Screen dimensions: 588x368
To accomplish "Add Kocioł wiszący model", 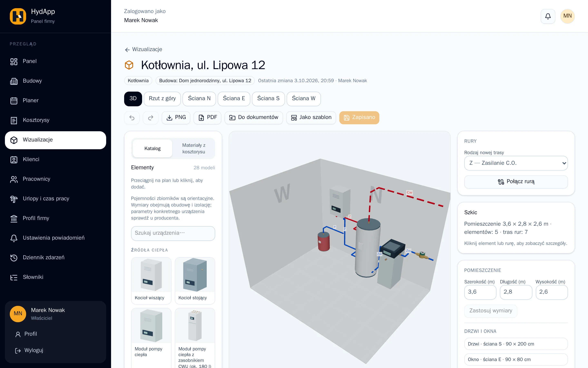I will click(x=151, y=281).
